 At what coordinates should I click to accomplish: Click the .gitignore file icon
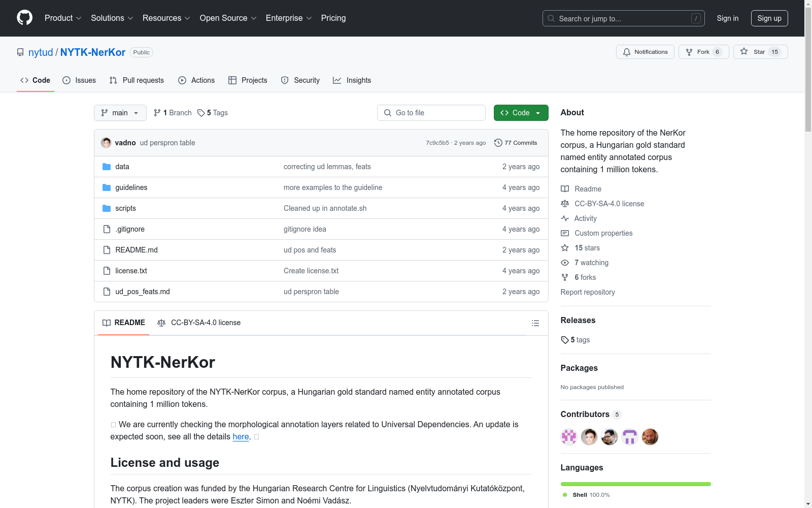point(107,229)
